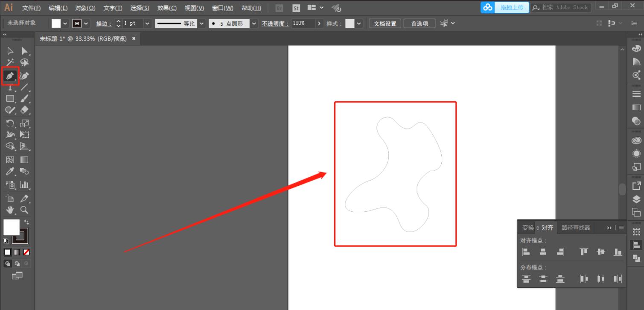This screenshot has height=310, width=644.
Task: Open stroke color dropdown in control bar
Action: point(87,23)
